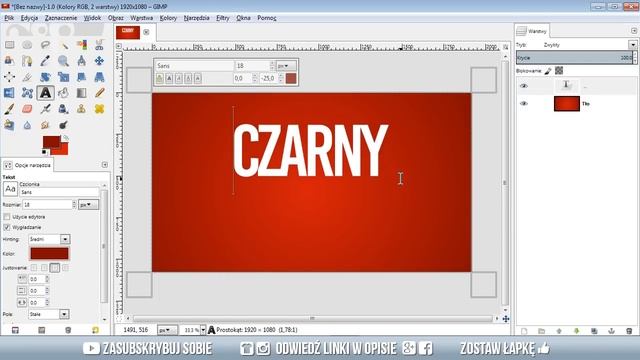
Task: Open the zoom percentage dropdown in status bar
Action: click(x=203, y=330)
